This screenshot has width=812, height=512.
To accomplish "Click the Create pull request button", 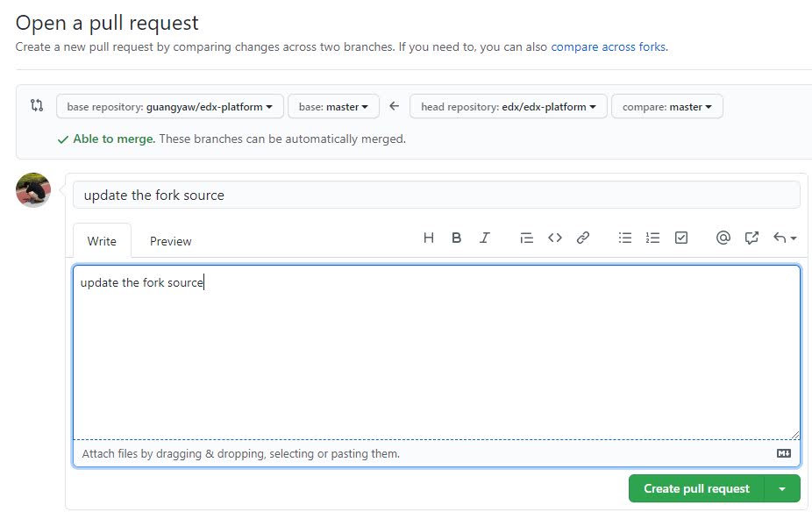I will (696, 488).
